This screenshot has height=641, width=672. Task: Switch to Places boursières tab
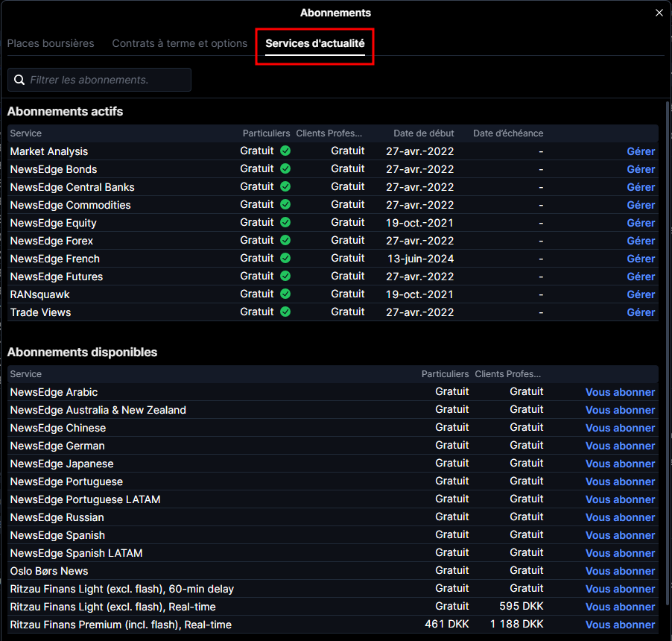pos(51,43)
